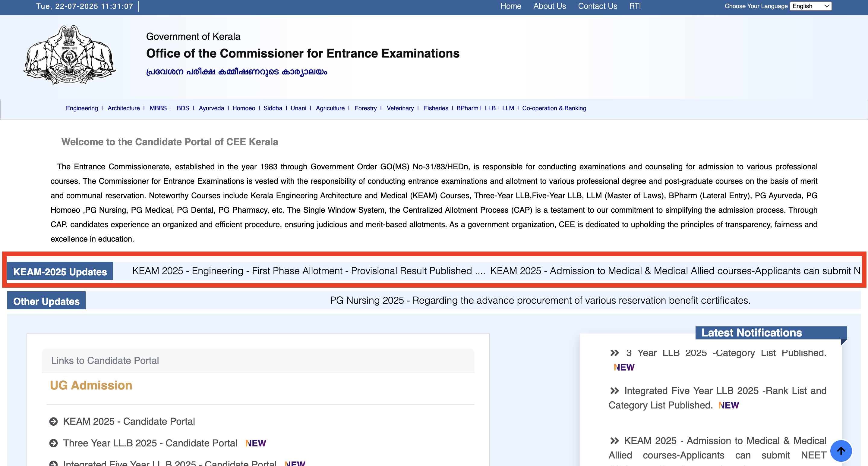
Task: Open Engineering First Phase Allotment ticker item
Action: click(x=308, y=271)
